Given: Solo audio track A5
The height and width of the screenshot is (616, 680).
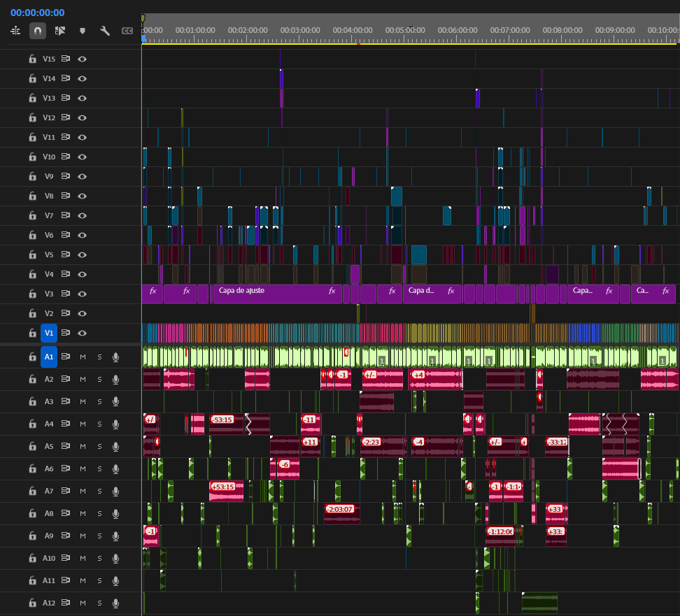Looking at the screenshot, I should point(99,447).
